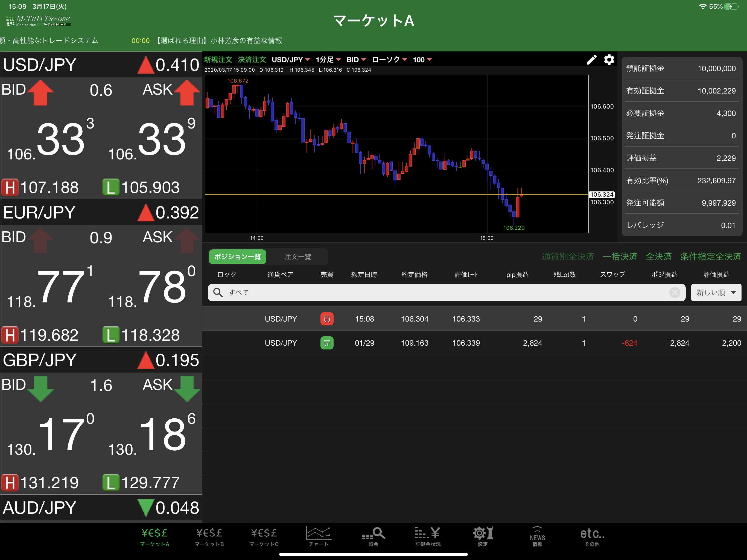The width and height of the screenshot is (747, 560).
Task: Open chart settings gear
Action: point(609,60)
